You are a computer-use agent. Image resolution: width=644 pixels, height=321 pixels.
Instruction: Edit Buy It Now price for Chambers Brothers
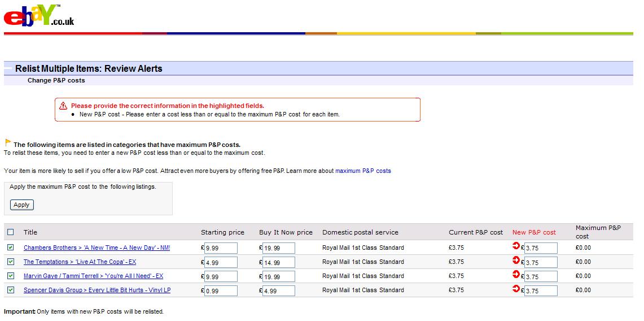coord(279,248)
